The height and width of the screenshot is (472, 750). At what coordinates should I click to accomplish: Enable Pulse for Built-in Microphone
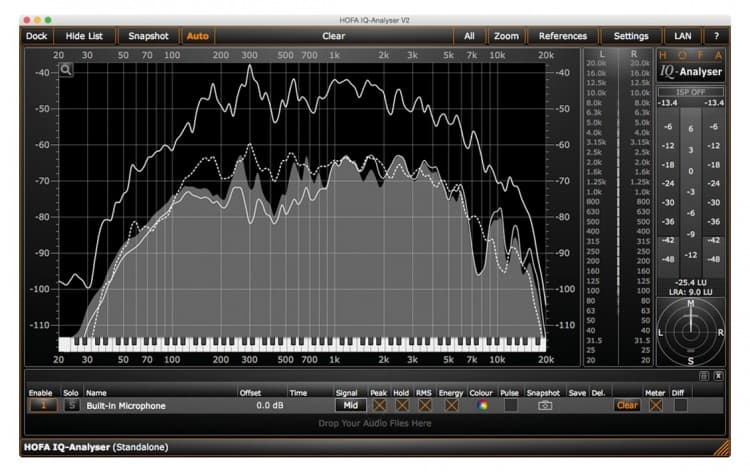click(510, 406)
